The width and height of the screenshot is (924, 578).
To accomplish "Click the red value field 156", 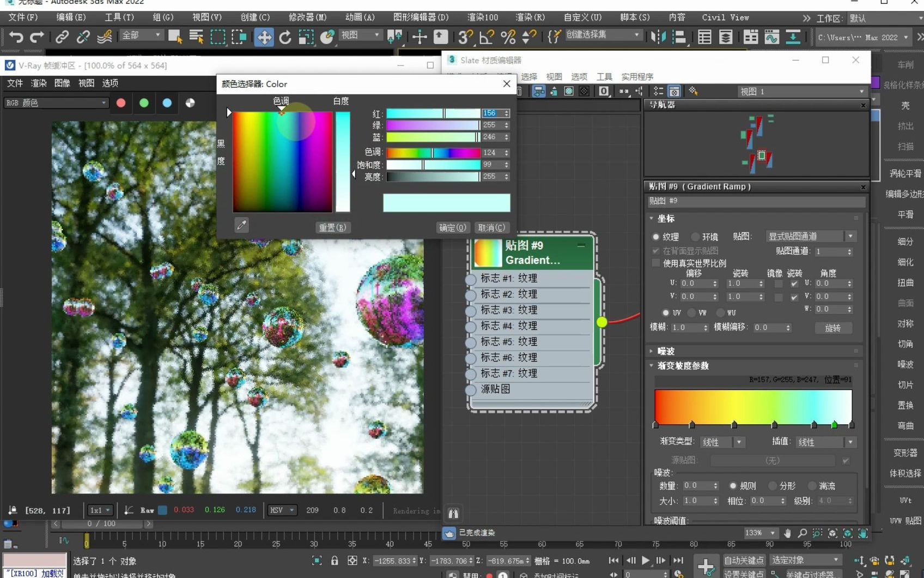I will [492, 113].
